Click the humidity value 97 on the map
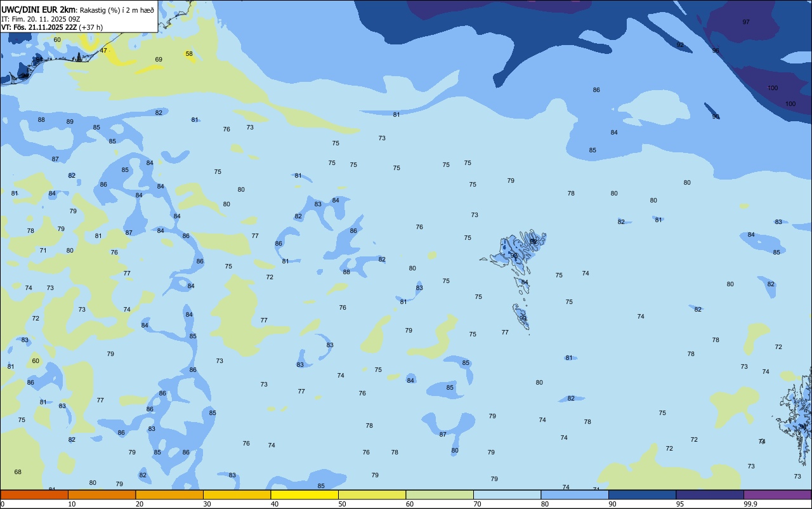 [x=746, y=22]
